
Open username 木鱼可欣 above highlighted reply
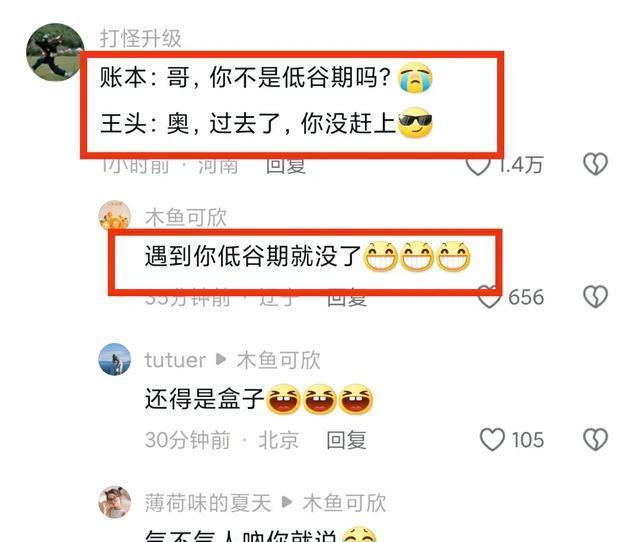(x=186, y=217)
